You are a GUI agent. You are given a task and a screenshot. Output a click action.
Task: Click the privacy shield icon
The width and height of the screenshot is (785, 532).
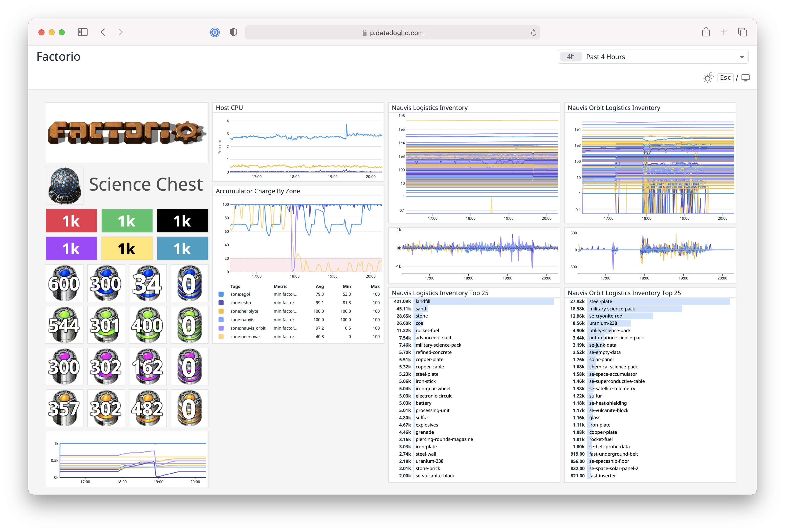(x=233, y=32)
